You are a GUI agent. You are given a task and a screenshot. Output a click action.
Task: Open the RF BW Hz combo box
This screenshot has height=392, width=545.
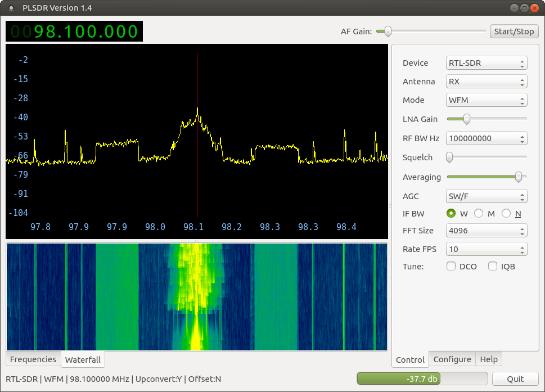[486, 138]
